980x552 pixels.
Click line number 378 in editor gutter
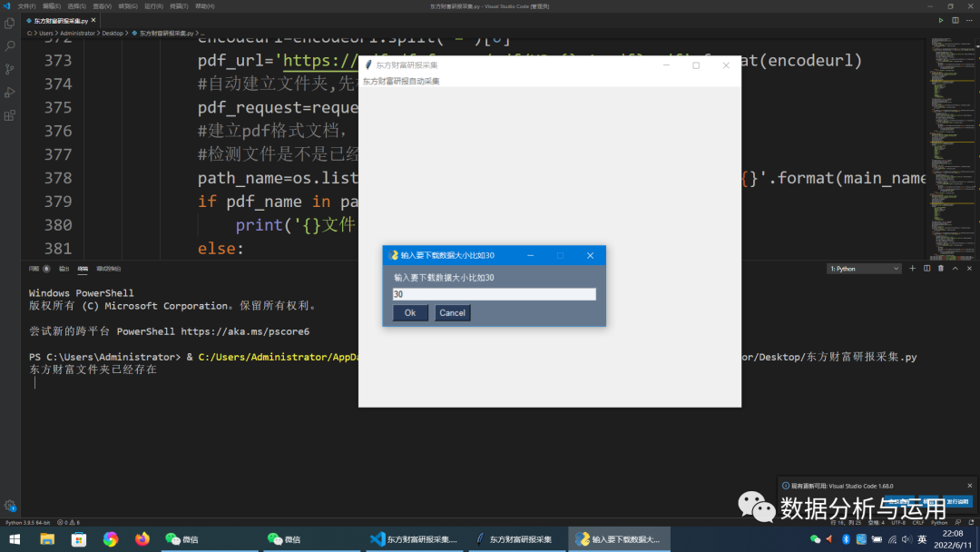click(x=57, y=178)
